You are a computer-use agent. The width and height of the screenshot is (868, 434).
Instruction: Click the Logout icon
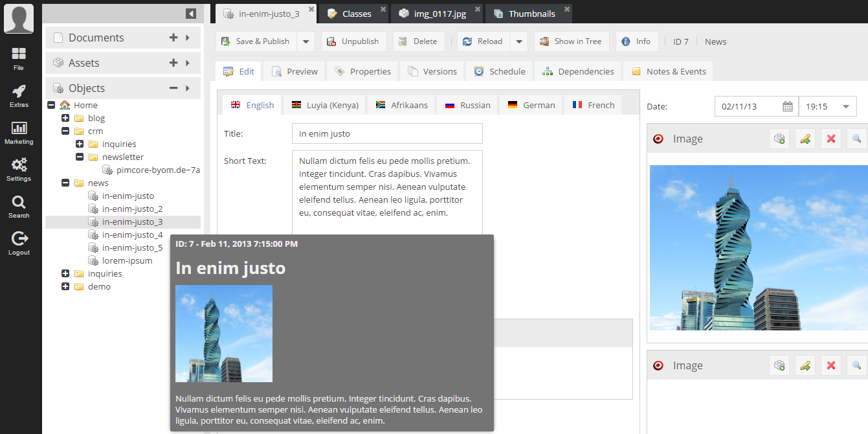coord(19,243)
